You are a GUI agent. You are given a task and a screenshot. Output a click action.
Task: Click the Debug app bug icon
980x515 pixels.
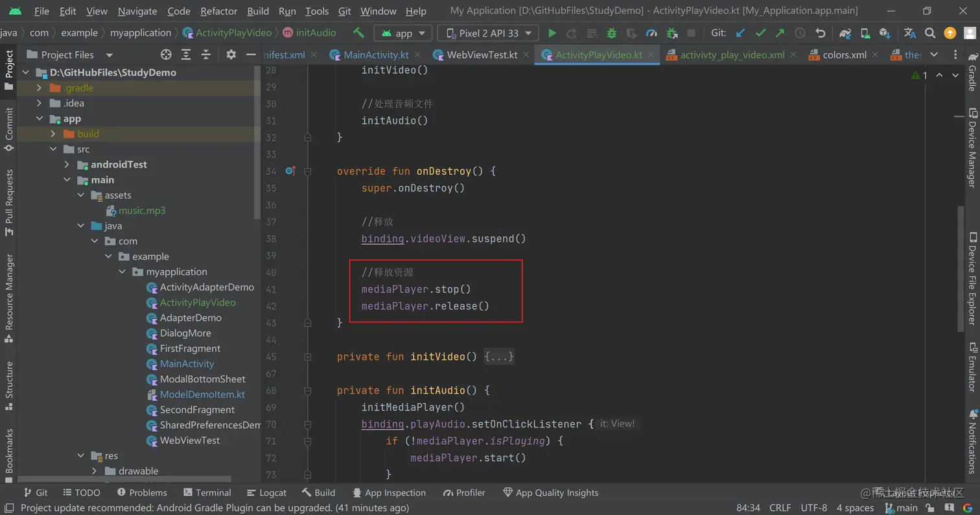[611, 33]
